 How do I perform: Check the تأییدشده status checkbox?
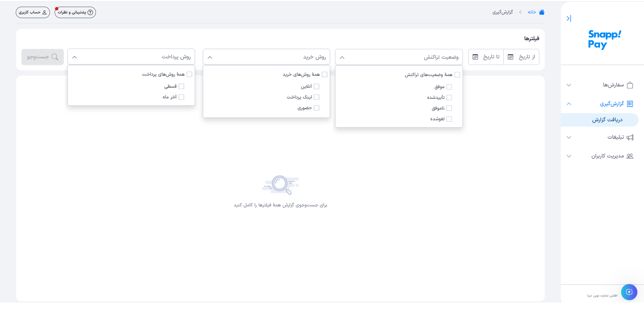click(449, 97)
